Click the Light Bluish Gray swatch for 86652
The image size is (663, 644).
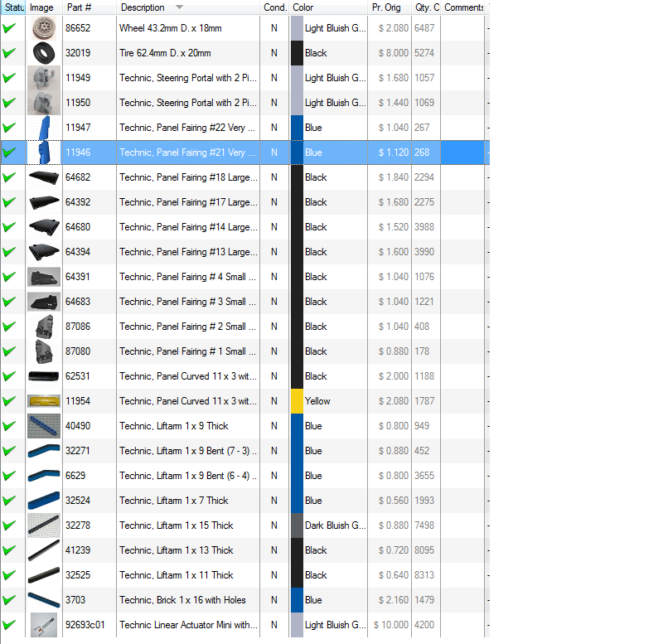coord(298,28)
